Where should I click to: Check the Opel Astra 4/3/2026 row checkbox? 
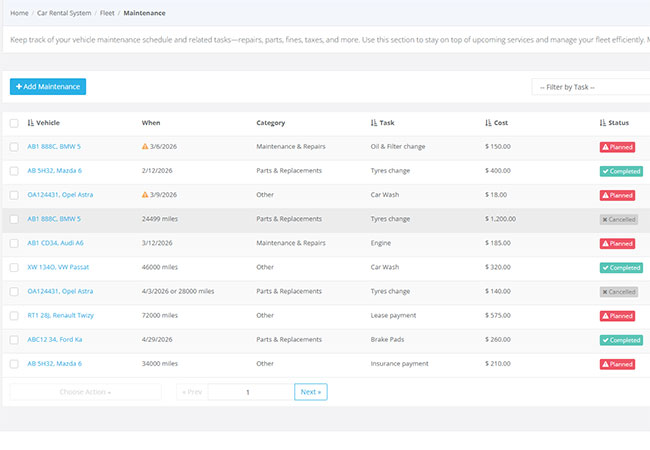click(x=14, y=291)
